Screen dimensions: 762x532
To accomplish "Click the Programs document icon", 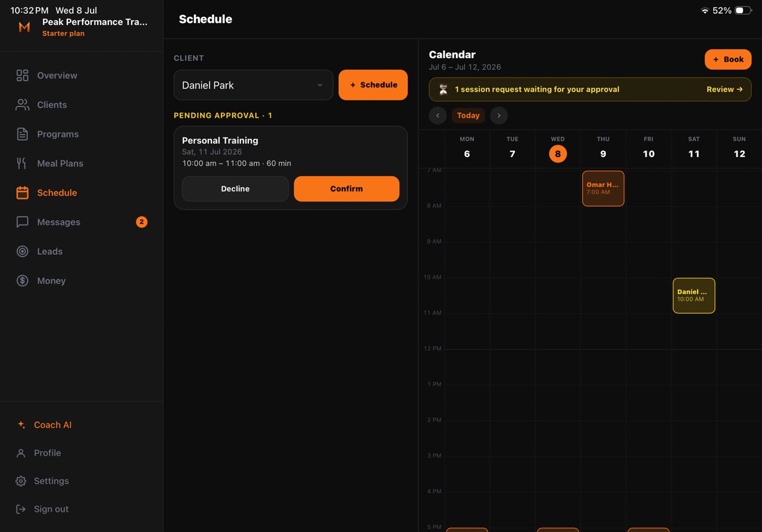I will coord(22,134).
